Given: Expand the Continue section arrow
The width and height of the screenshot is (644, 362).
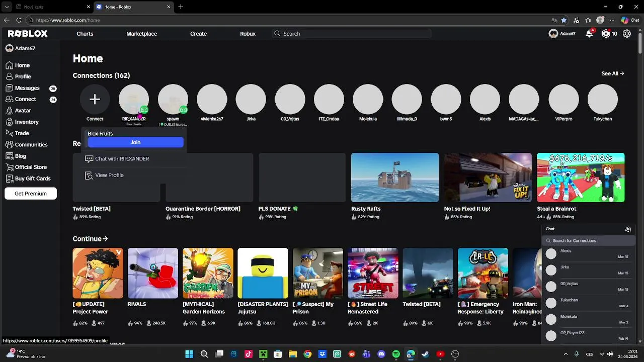Looking at the screenshot, I should coord(105,239).
